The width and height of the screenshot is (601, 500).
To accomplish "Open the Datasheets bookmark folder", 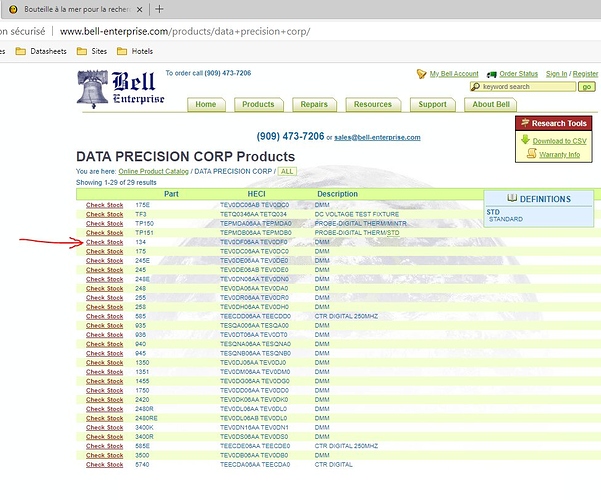I will (41, 51).
